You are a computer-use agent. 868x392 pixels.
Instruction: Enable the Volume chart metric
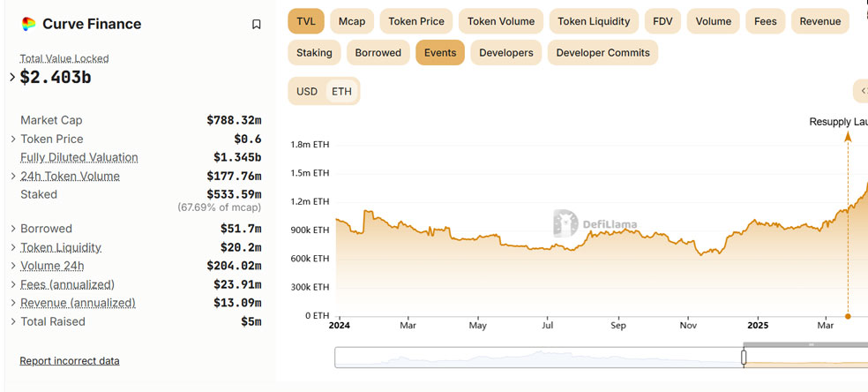pyautogui.click(x=713, y=21)
